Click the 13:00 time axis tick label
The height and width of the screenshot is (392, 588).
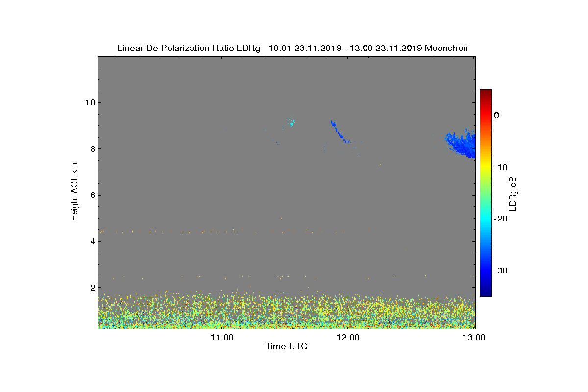(475, 337)
